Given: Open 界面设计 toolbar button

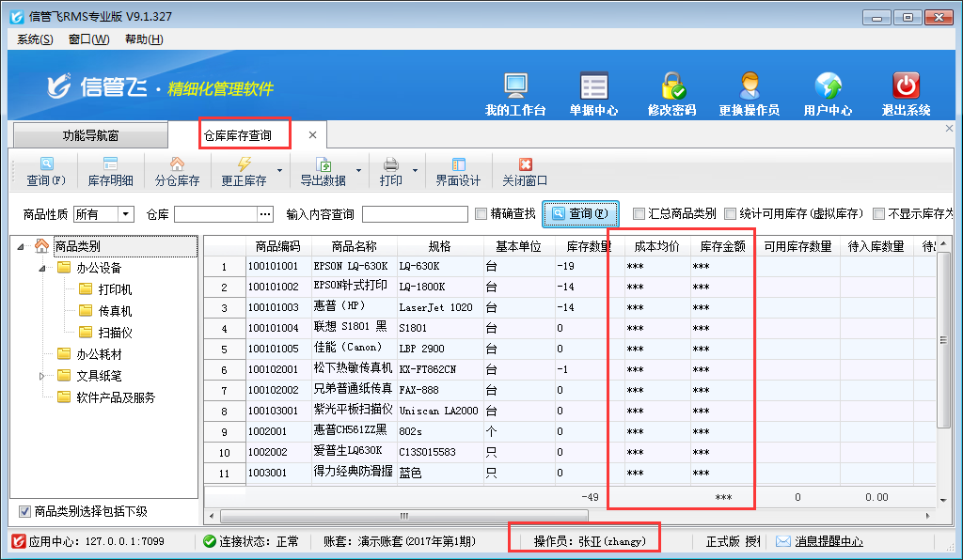Looking at the screenshot, I should [x=458, y=172].
